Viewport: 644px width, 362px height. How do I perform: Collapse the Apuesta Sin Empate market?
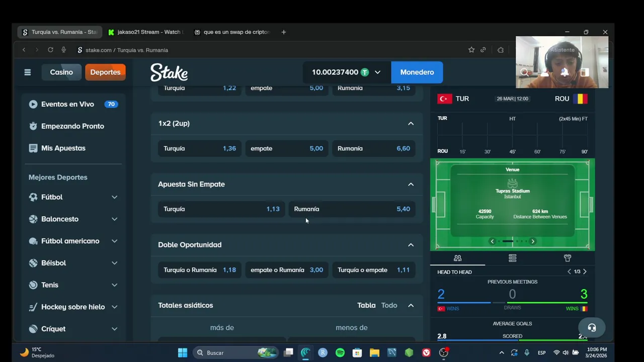tap(411, 185)
